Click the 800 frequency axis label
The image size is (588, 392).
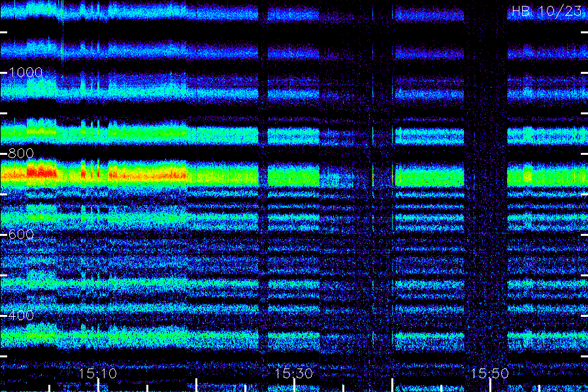(21, 154)
